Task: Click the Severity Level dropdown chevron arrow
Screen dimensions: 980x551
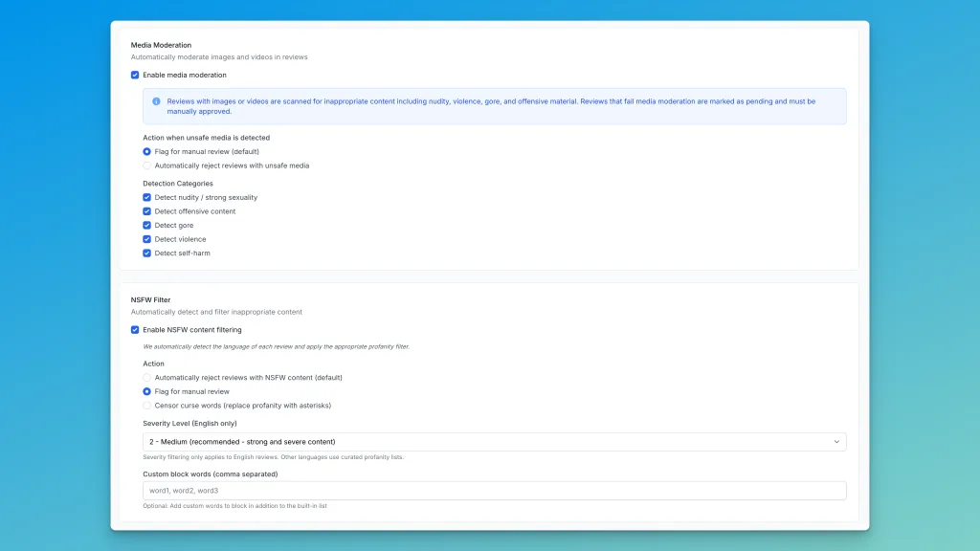Action: tap(836, 442)
